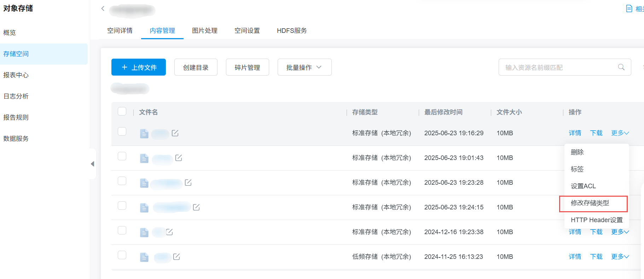This screenshot has height=279, width=644.
Task: Click 下载 link for the 2024-12-16 file
Action: [x=596, y=232]
